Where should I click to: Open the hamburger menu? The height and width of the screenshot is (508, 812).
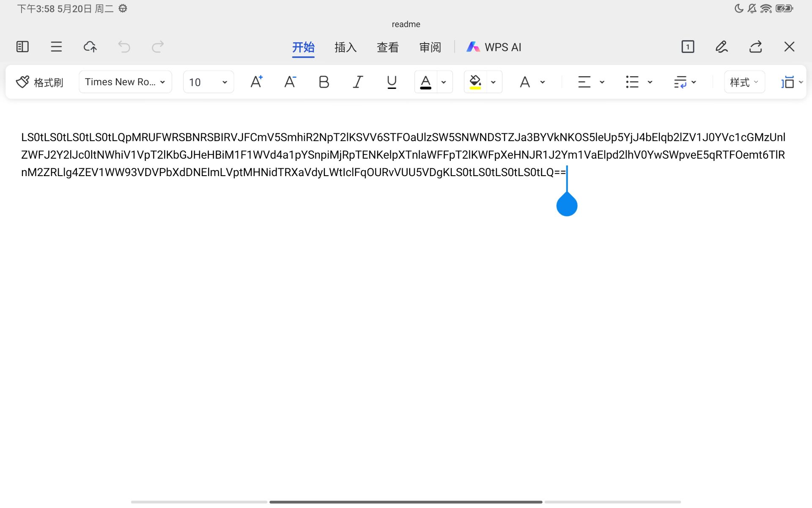pos(56,47)
